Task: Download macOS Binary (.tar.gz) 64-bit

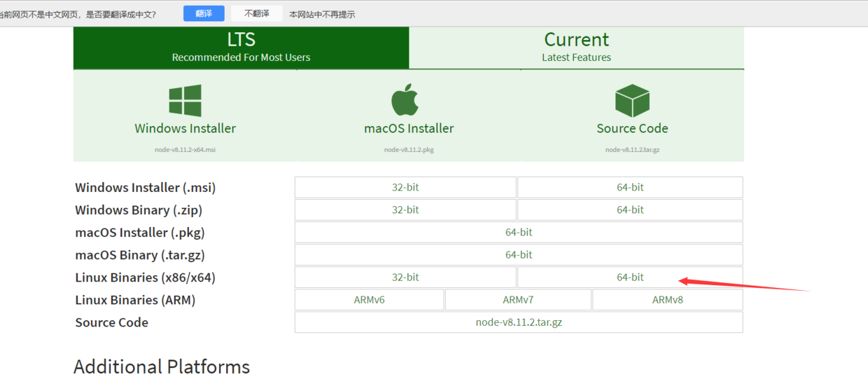Action: point(519,254)
